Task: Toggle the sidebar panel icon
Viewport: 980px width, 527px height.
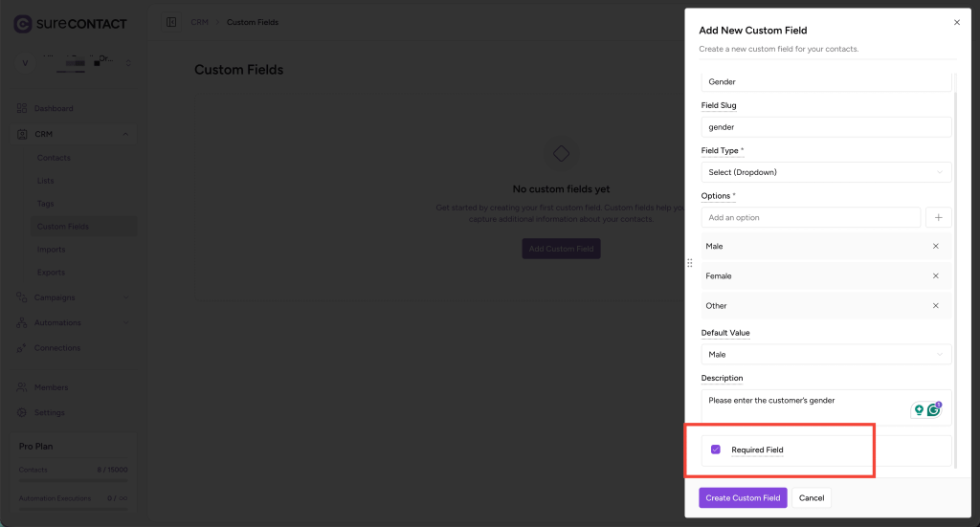Action: click(171, 22)
